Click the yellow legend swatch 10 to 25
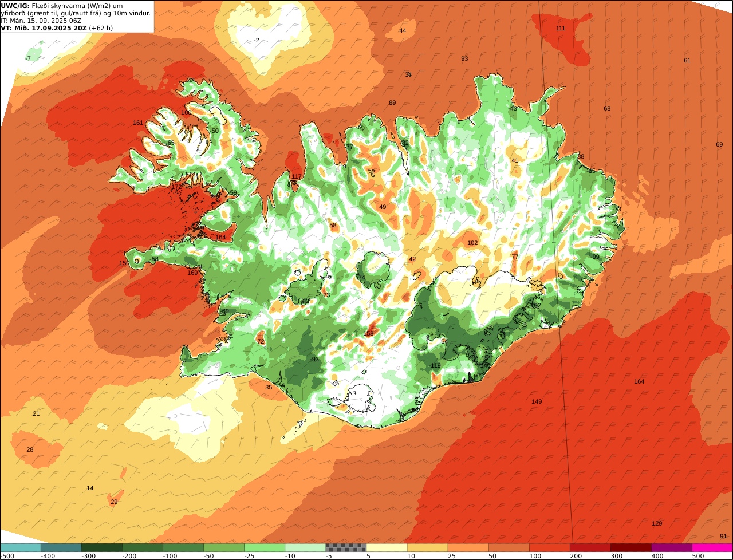Screen dimensions: 733x560 [x=428, y=548]
